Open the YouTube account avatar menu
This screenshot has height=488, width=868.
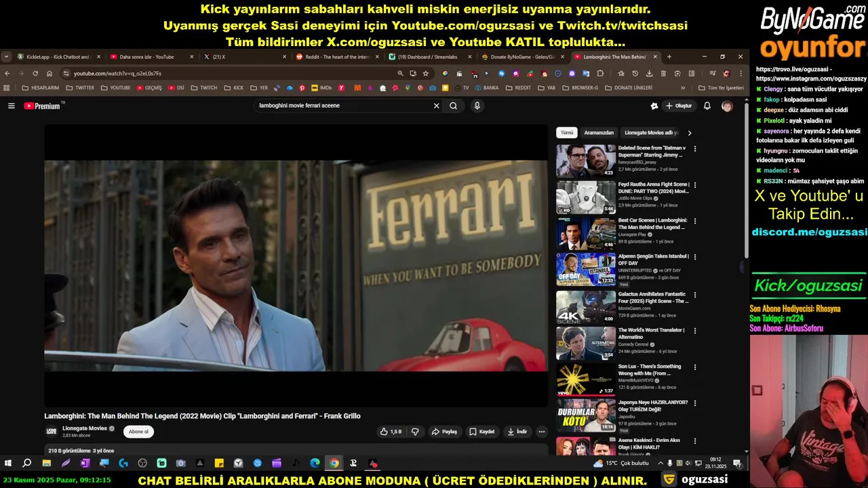[727, 106]
